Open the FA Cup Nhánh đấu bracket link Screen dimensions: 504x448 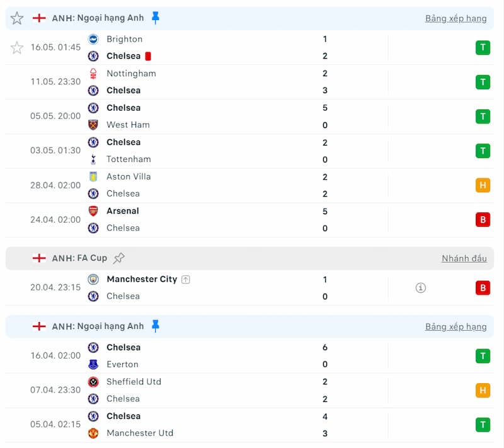click(464, 258)
